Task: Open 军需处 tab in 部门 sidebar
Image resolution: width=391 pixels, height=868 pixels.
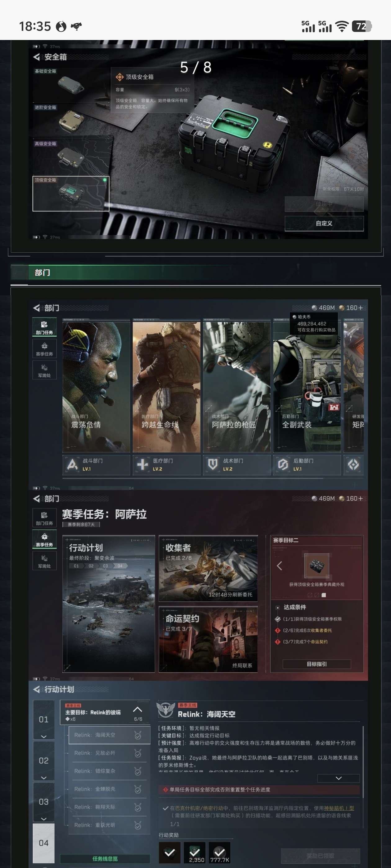Action: [44, 370]
